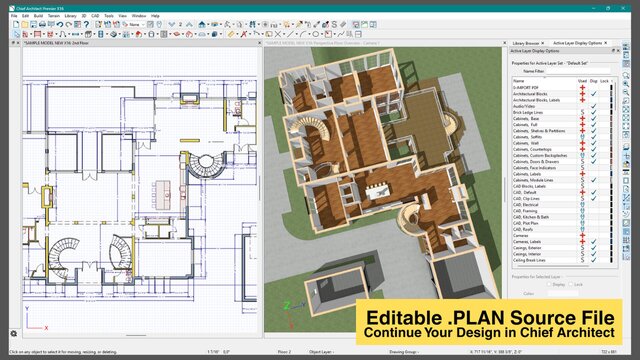Click Zoom In icon on right toolbar

click(626, 84)
